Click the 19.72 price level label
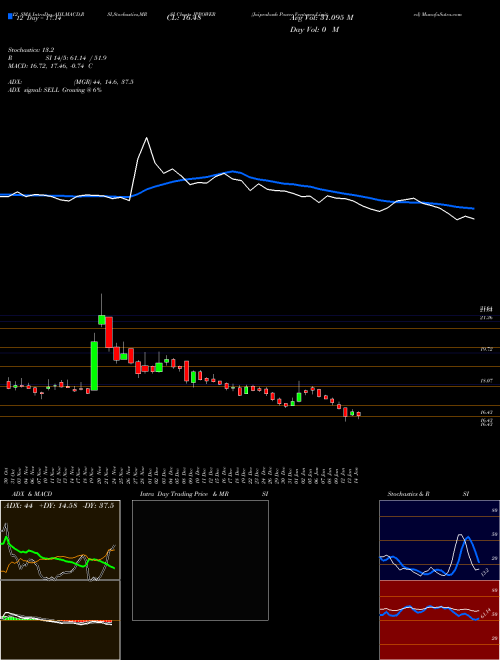This screenshot has width=500, height=660. (486, 349)
